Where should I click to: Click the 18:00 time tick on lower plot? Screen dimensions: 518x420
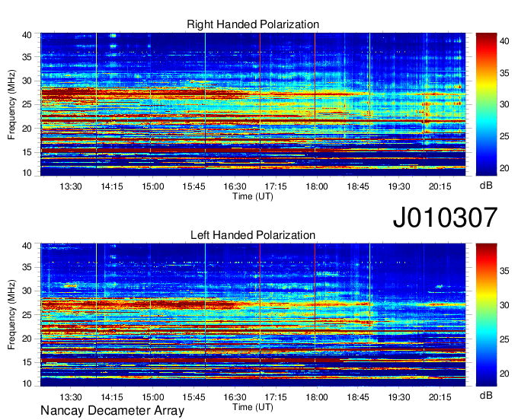pyautogui.click(x=317, y=397)
